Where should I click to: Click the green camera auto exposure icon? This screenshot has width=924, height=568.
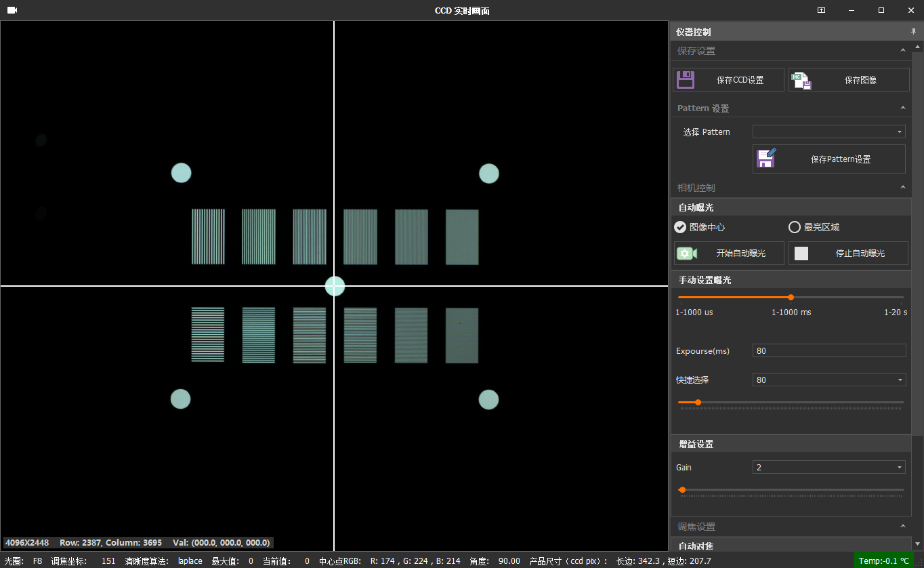[x=686, y=253]
